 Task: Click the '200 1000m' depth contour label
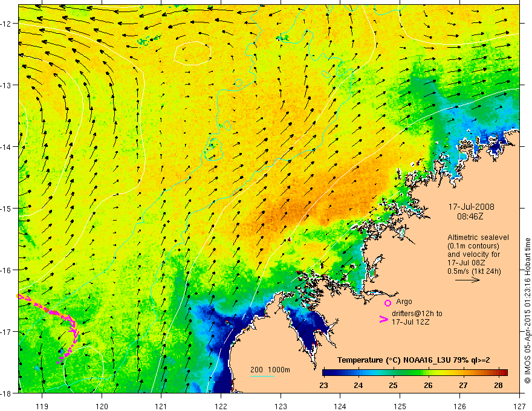tap(270, 370)
